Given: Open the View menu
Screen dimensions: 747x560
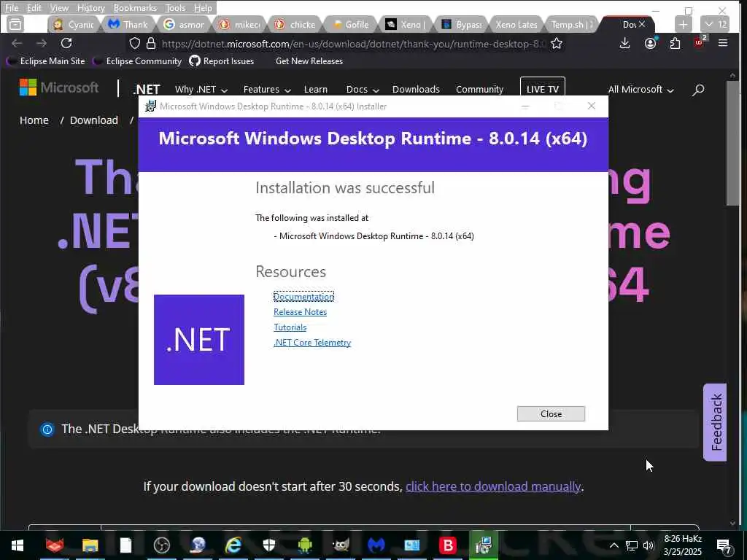Looking at the screenshot, I should point(59,7).
